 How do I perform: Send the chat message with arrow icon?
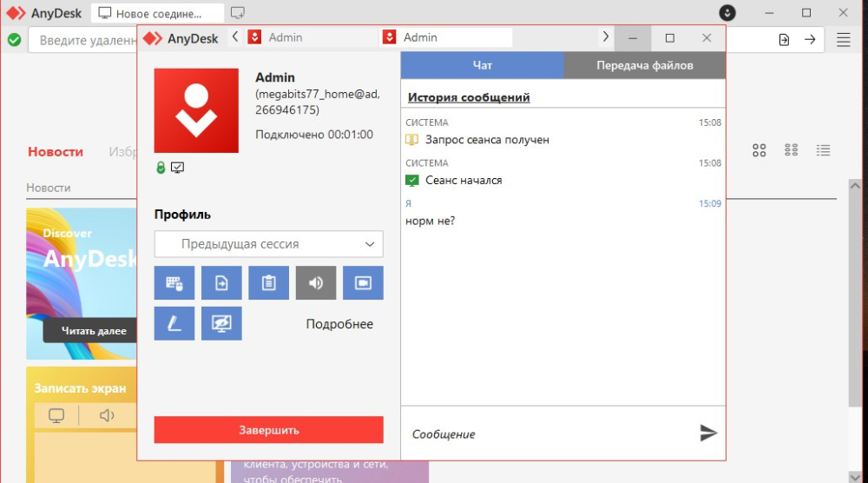708,433
